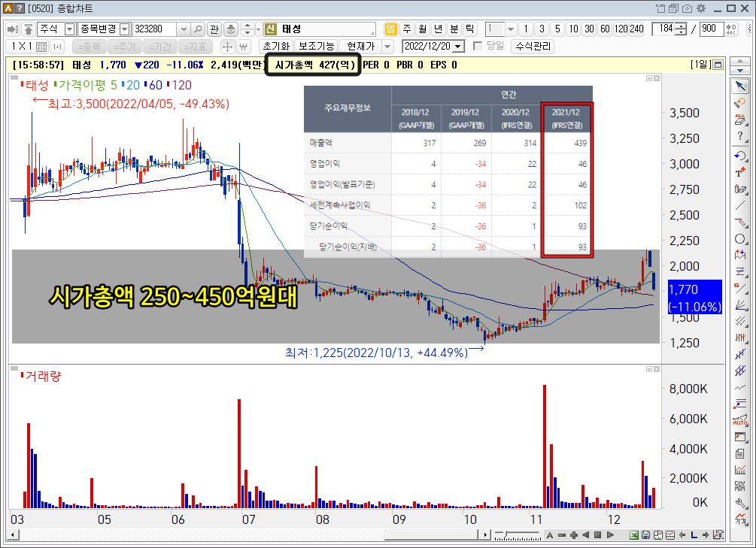Select the diagonal trend line tool
Viewport: 756px width, 548px height.
(740, 205)
